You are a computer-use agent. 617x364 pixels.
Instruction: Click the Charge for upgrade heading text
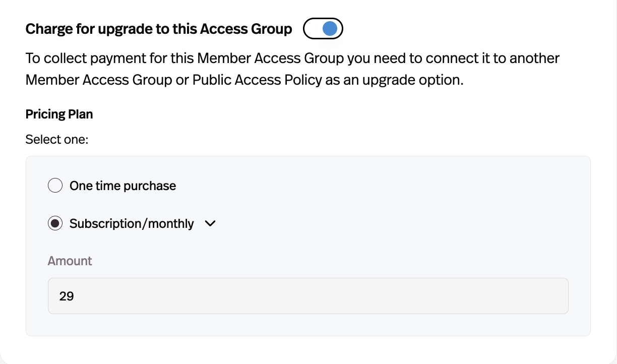(x=158, y=29)
